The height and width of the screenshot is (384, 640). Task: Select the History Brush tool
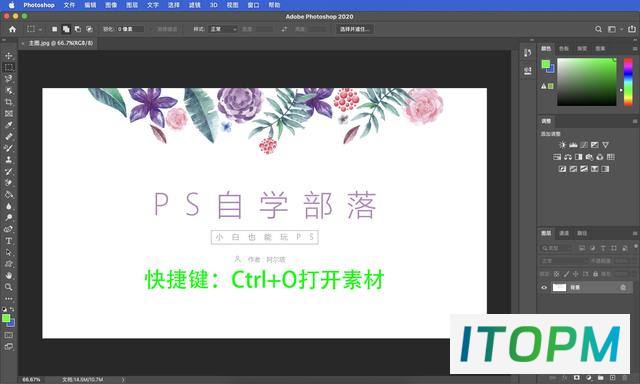click(x=9, y=171)
